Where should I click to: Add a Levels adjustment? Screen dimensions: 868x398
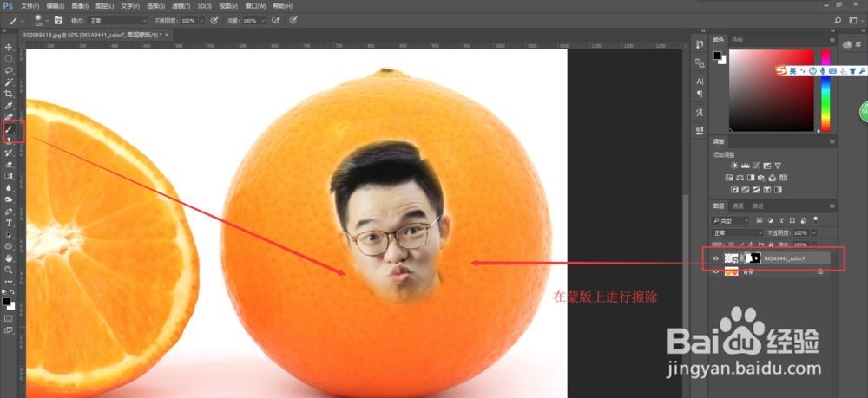click(745, 166)
